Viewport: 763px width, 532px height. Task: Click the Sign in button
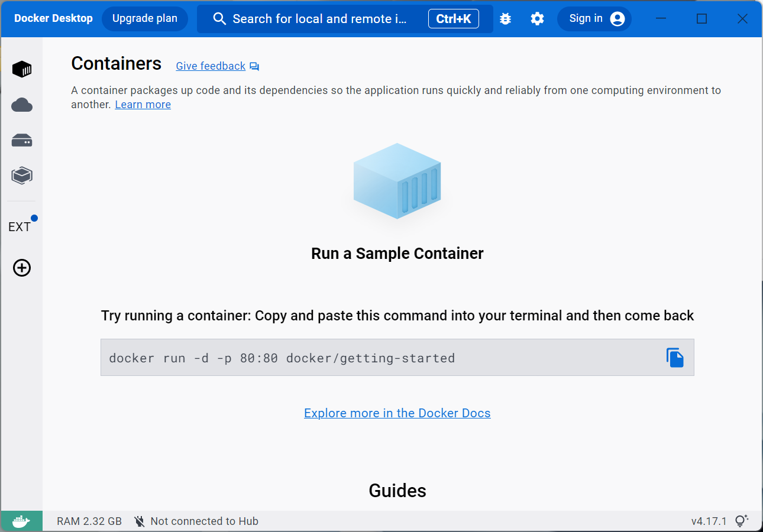point(594,19)
